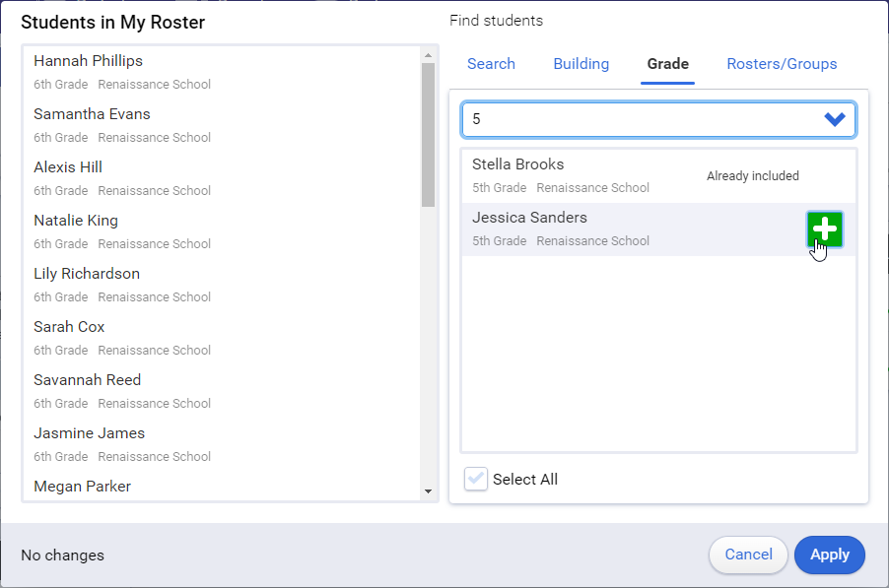Click 'Already included' label for Stella Brooks
This screenshot has width=889, height=588.
752,176
